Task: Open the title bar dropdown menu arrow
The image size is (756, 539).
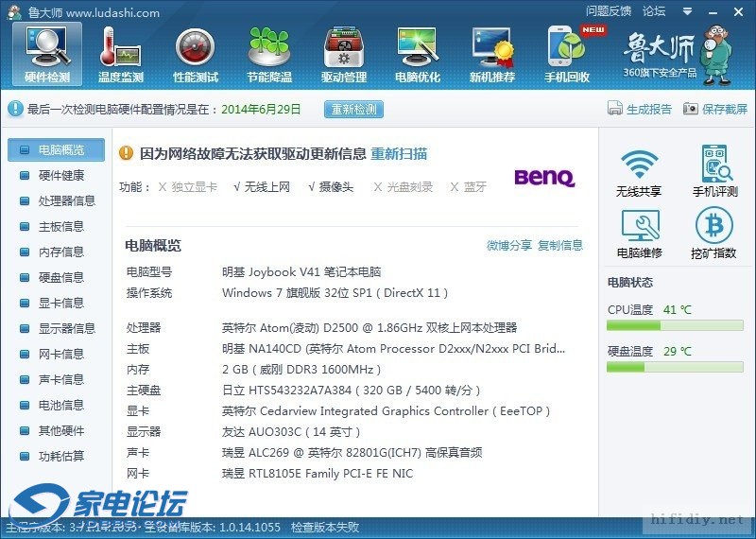Action: pos(688,11)
